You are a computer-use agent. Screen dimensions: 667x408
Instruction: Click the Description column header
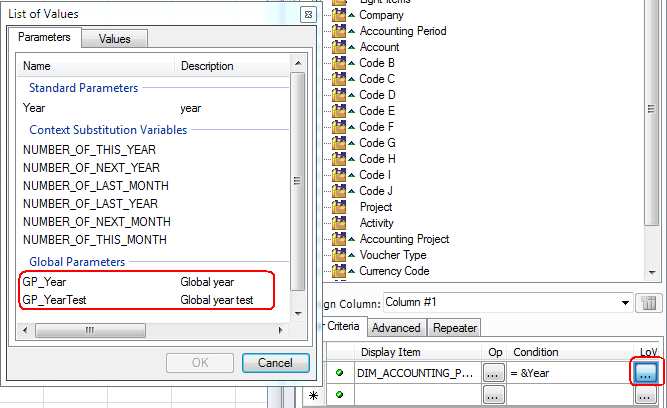(232, 66)
